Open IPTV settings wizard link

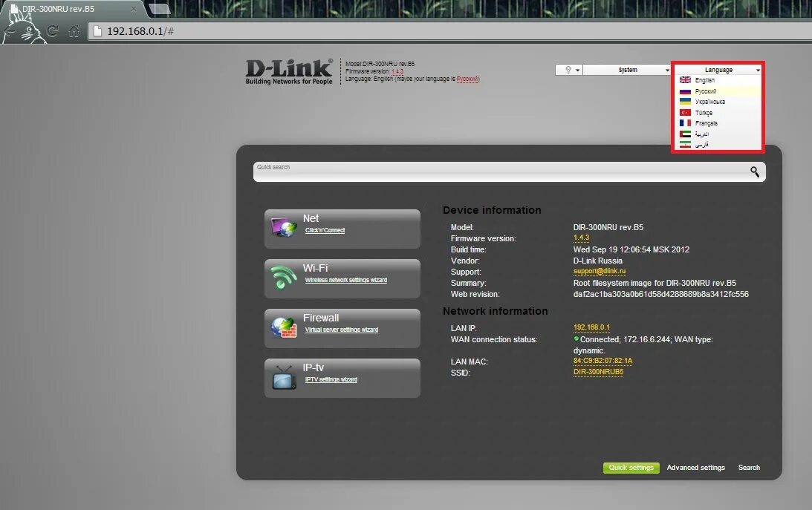pyautogui.click(x=331, y=379)
